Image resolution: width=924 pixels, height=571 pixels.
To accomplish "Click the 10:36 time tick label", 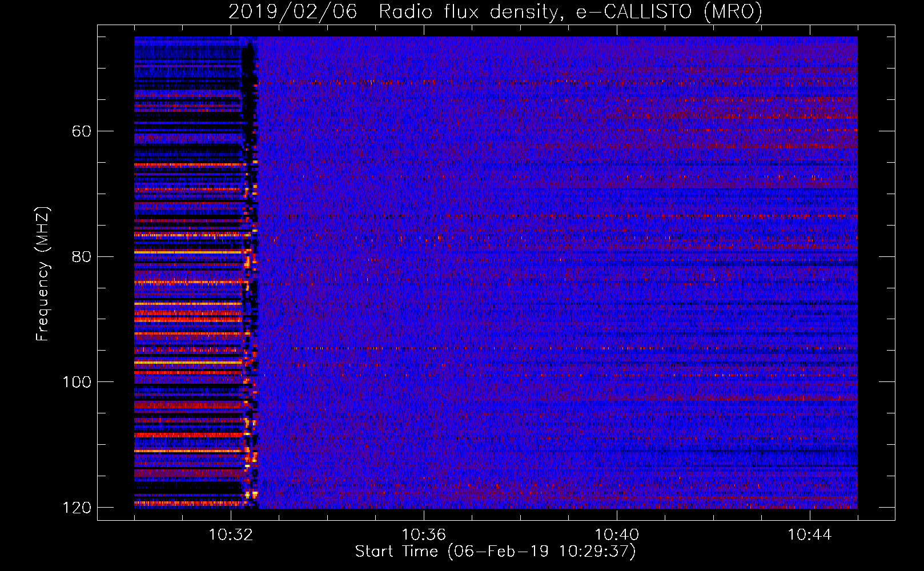I will pos(424,535).
